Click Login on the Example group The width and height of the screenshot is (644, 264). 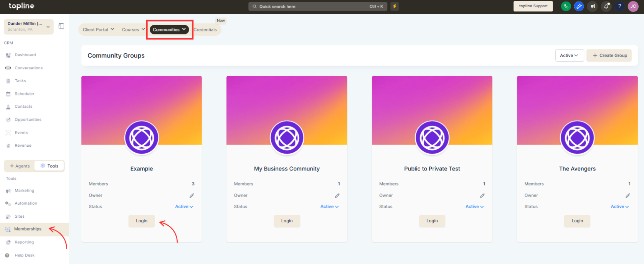(x=142, y=221)
